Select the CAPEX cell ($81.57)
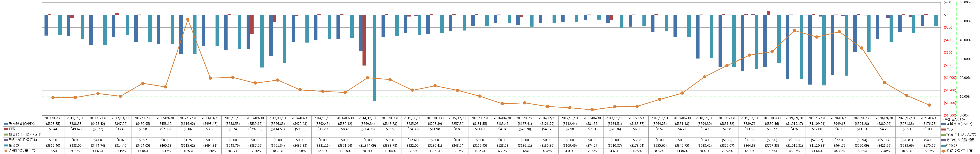 pos(592,124)
